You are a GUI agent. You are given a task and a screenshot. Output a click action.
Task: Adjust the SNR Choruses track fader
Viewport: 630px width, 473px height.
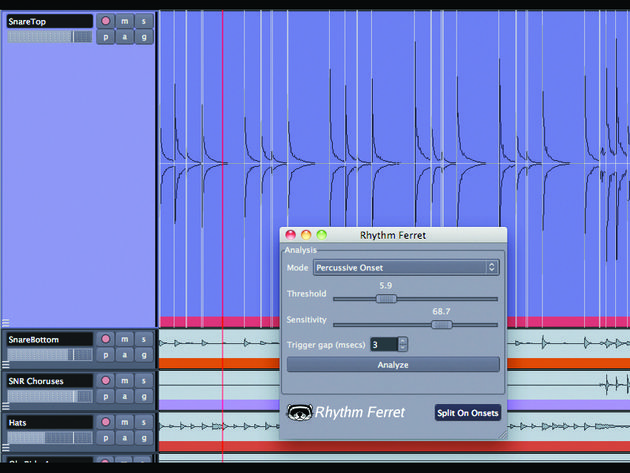coord(49,397)
